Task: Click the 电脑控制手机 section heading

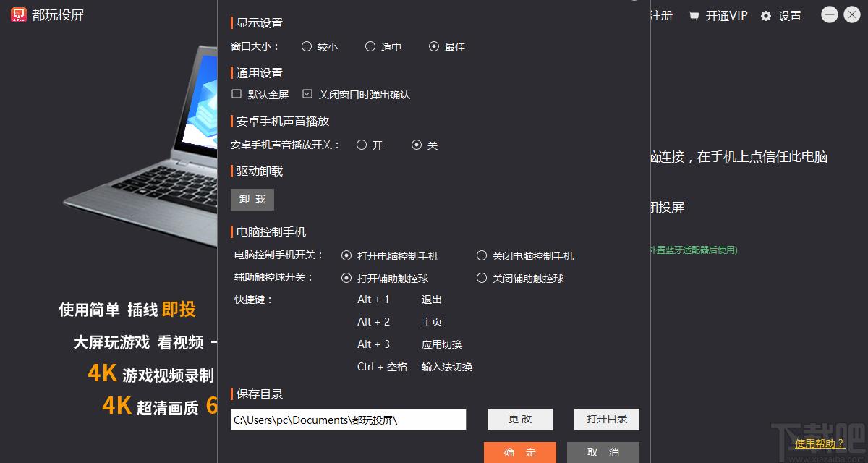Action: tap(271, 232)
